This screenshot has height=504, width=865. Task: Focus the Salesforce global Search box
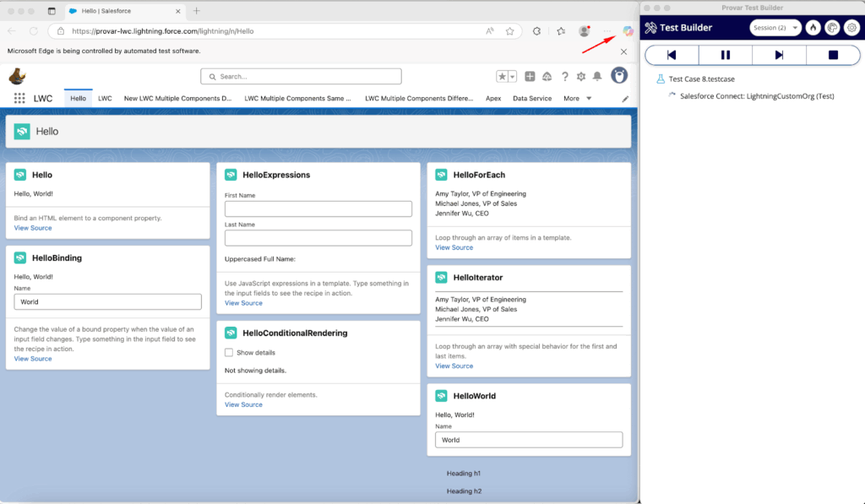(302, 77)
